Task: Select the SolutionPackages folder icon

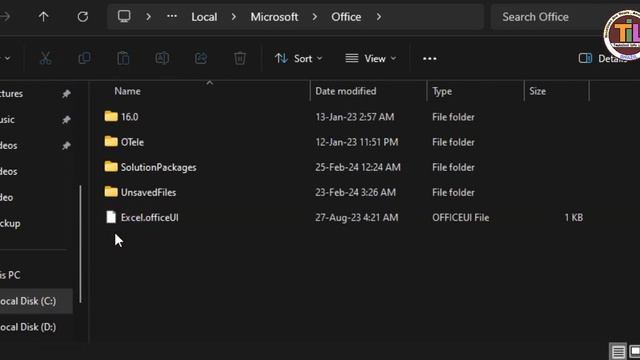Action: click(x=111, y=167)
